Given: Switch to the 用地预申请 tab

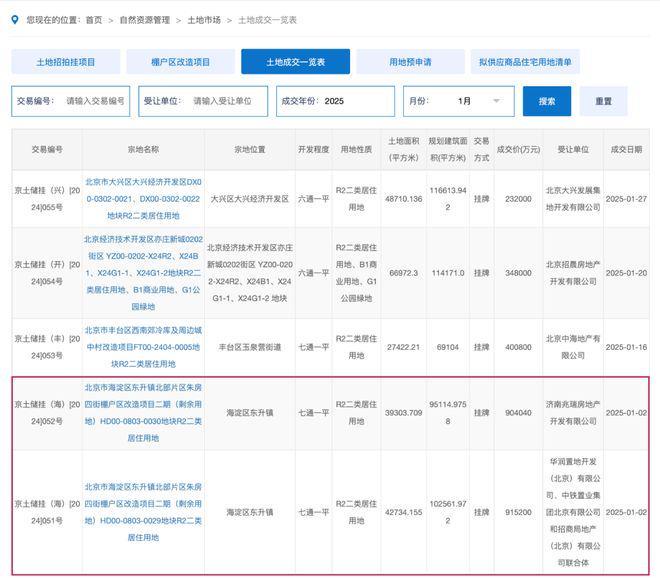Looking at the screenshot, I should (409, 62).
